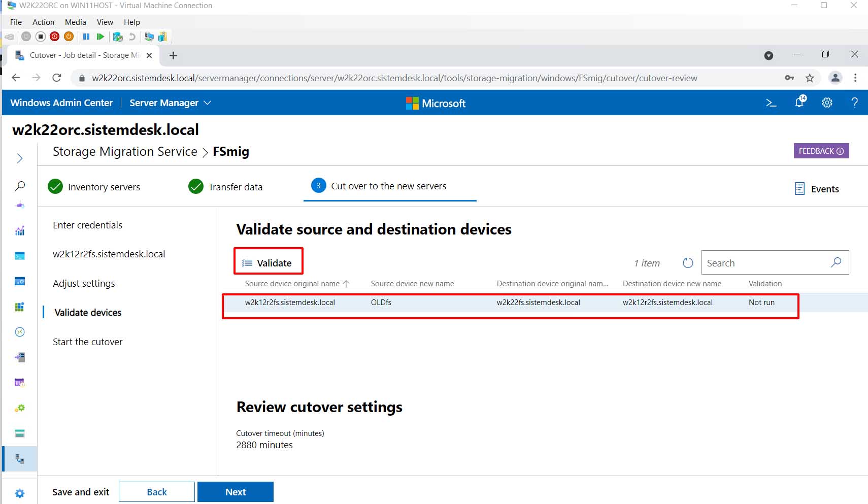The image size is (868, 504).
Task: Click the Revert checkpoint icon
Action: (x=132, y=37)
